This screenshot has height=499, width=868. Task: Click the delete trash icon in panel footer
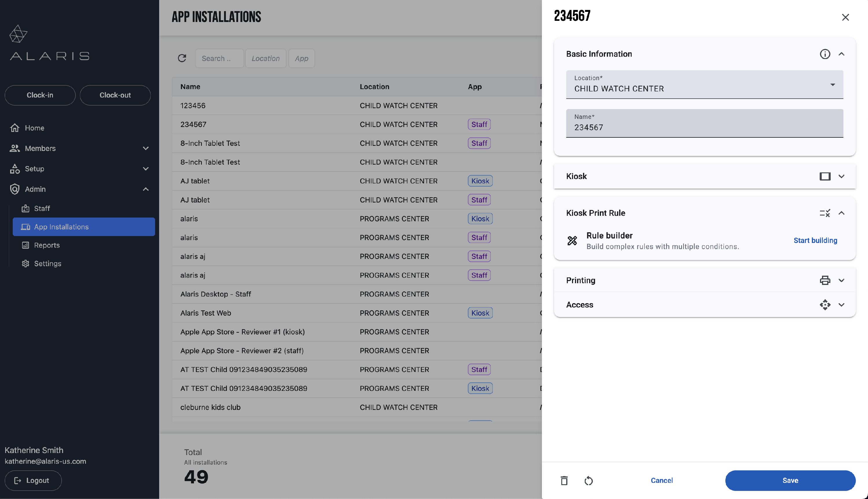[564, 480]
